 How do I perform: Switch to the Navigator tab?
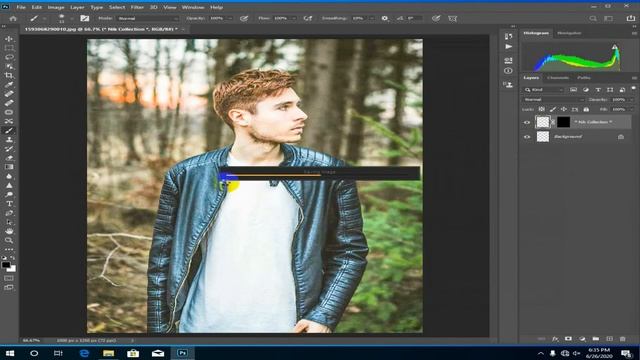click(569, 33)
